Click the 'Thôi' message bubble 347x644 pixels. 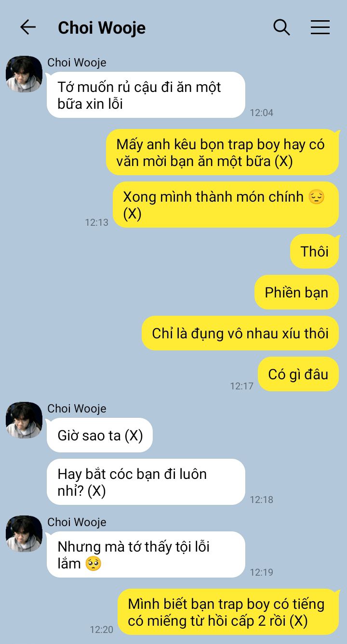pos(314,251)
